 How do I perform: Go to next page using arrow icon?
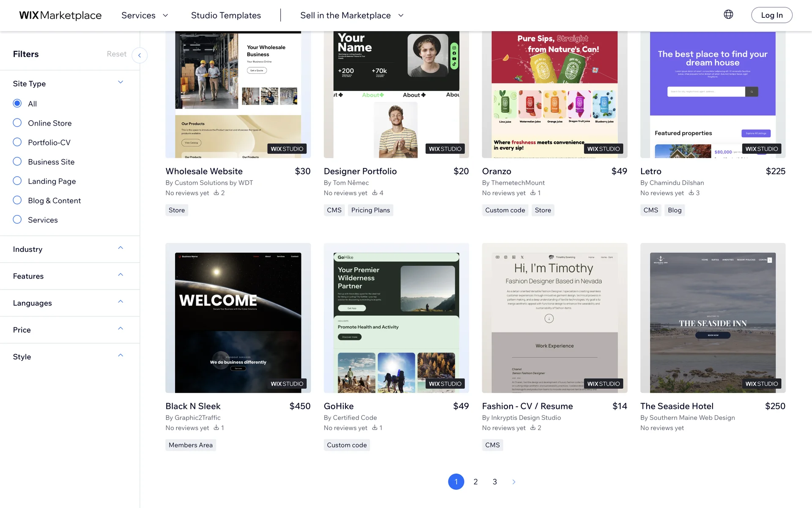click(514, 482)
